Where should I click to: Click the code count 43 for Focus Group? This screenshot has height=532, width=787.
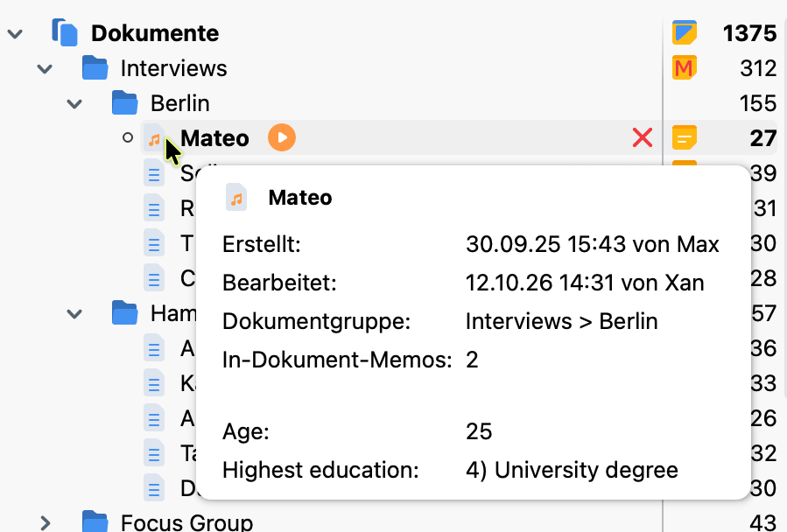click(x=762, y=523)
